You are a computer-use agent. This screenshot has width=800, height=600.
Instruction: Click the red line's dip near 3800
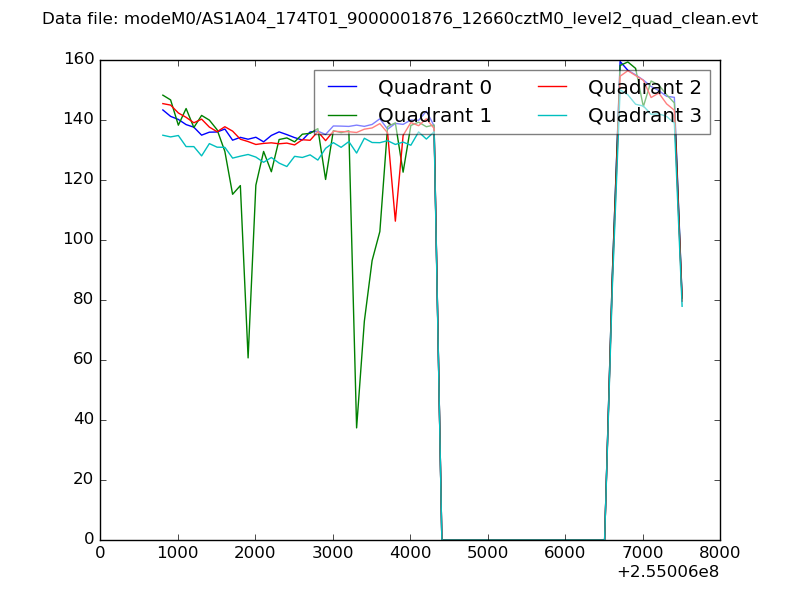(395, 220)
